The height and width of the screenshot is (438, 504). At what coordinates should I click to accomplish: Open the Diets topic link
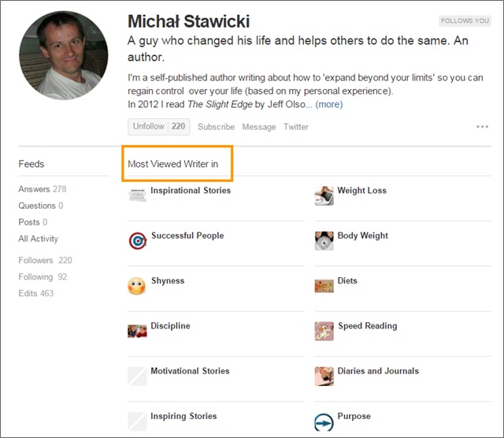click(x=347, y=280)
